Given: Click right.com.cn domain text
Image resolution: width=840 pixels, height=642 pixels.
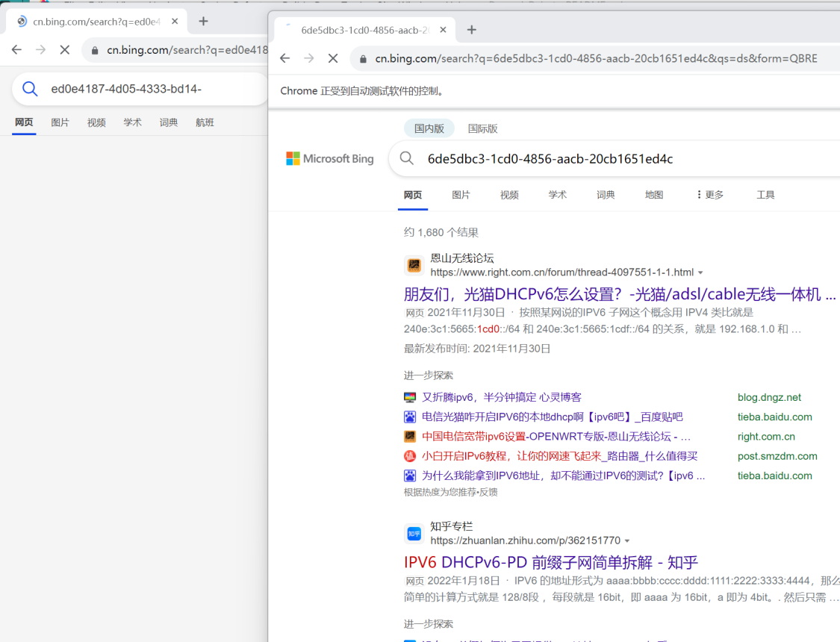Looking at the screenshot, I should pyautogui.click(x=766, y=437).
